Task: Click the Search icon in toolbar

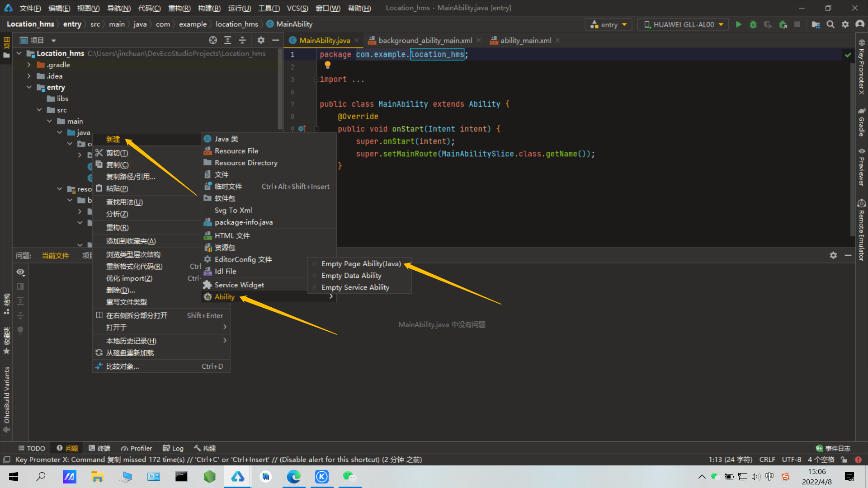Action: coord(831,24)
